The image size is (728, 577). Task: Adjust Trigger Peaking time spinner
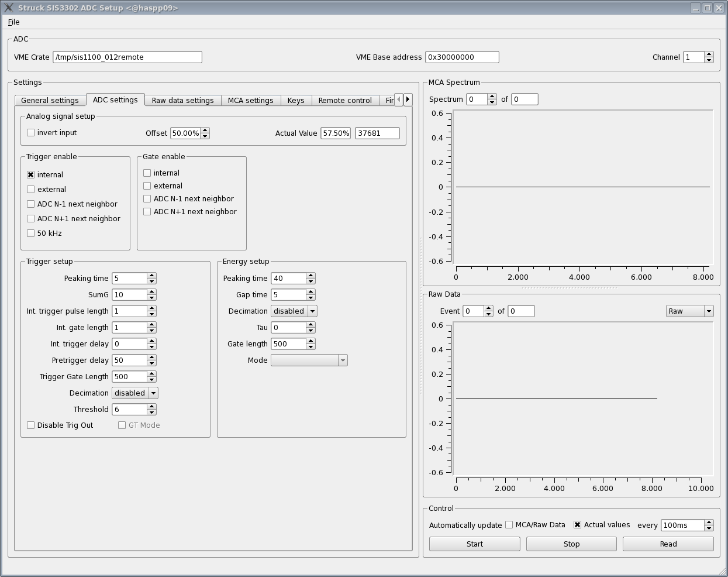(151, 279)
